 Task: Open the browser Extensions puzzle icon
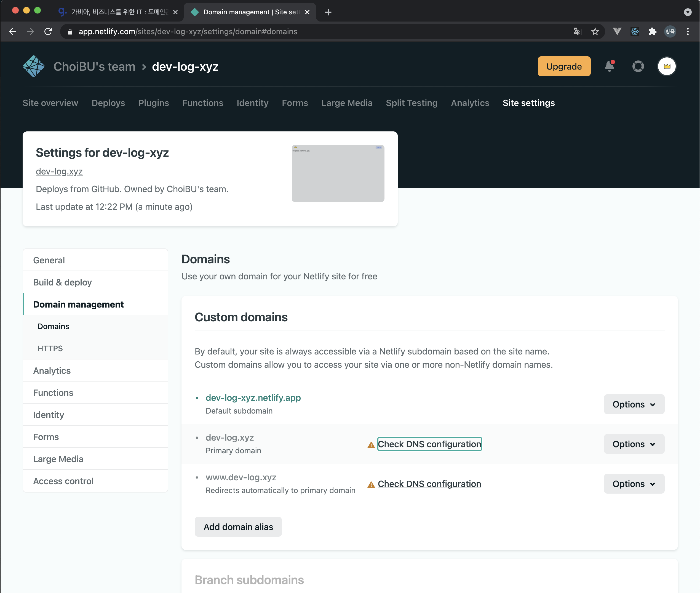point(652,31)
